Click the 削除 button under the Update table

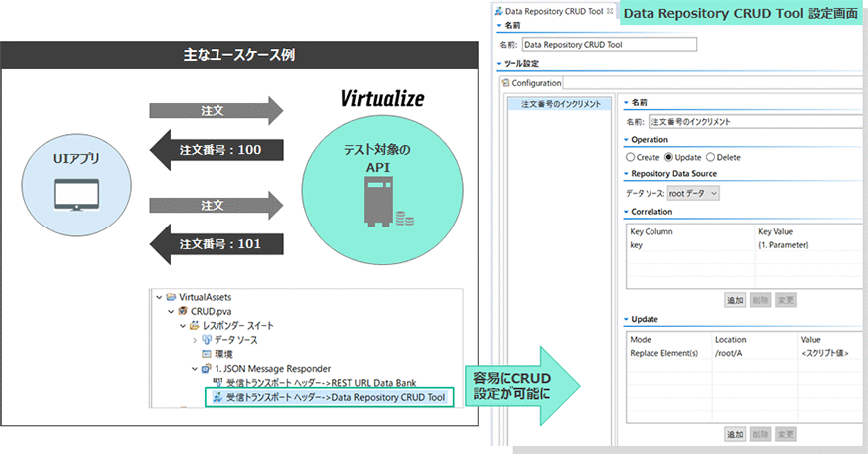(760, 434)
